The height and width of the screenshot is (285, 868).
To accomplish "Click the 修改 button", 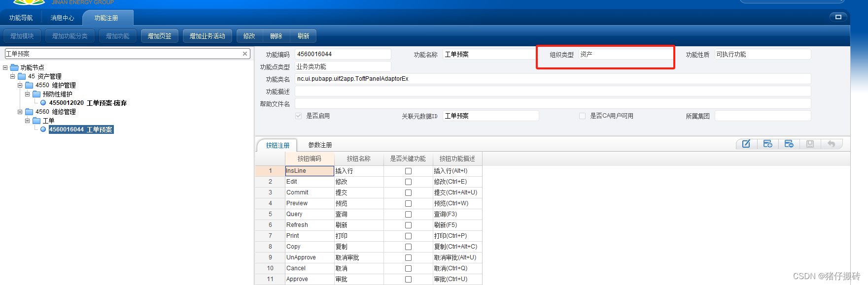I will click(249, 36).
